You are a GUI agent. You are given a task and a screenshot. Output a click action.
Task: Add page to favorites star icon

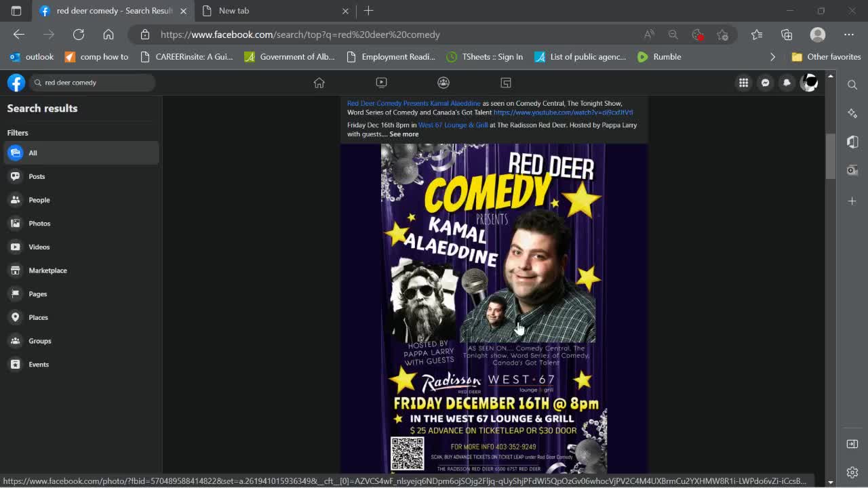722,35
